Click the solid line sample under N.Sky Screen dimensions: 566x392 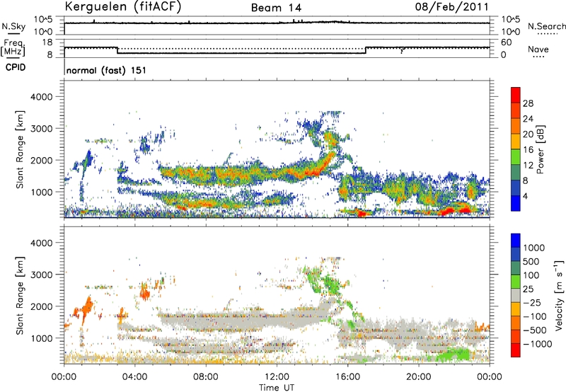13,33
